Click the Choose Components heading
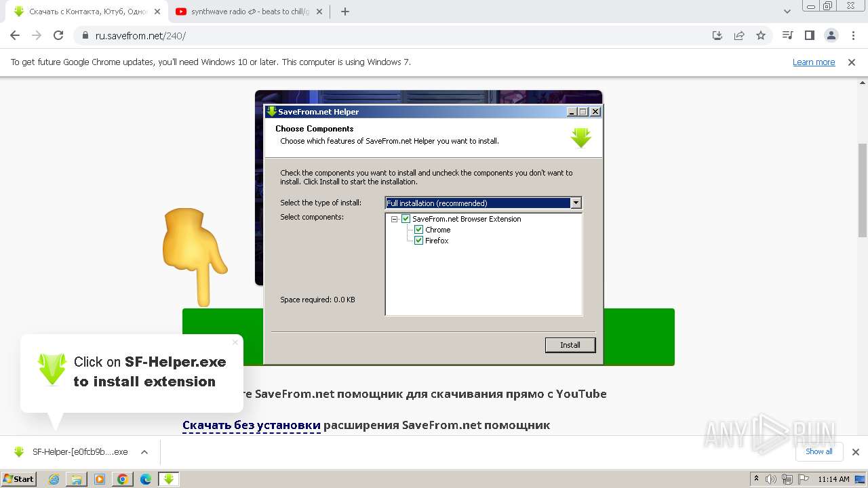Screen dimensions: 868x488 point(314,129)
